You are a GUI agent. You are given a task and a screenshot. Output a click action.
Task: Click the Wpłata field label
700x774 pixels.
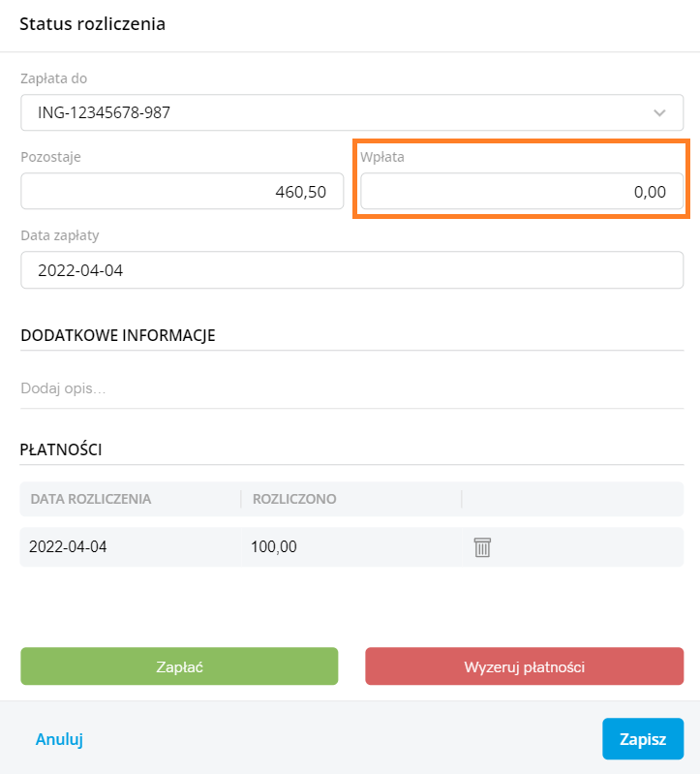(382, 157)
